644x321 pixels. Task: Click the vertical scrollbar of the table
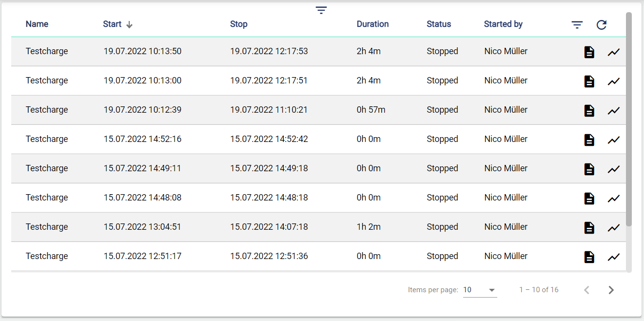pos(629,122)
